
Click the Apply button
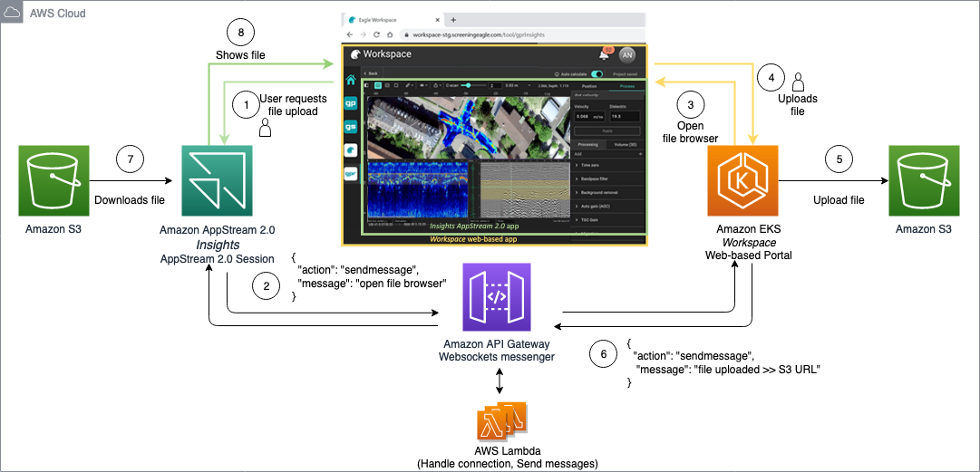click(x=606, y=131)
